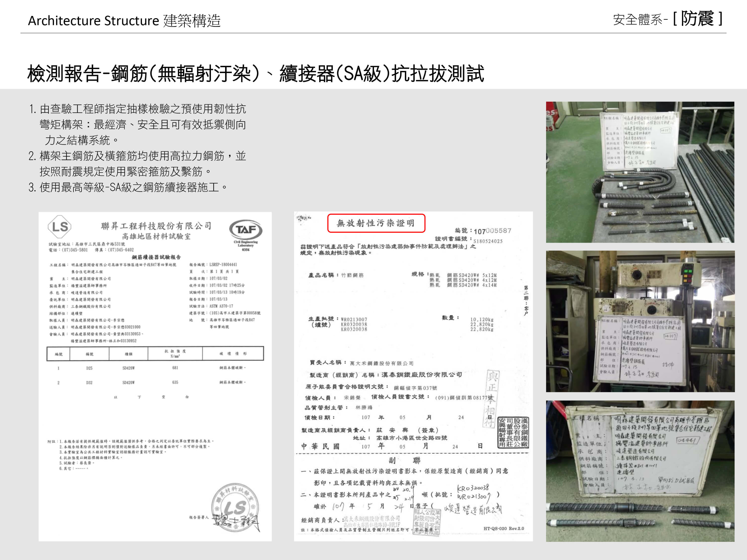Click the TAF accreditation logo

coord(246,230)
